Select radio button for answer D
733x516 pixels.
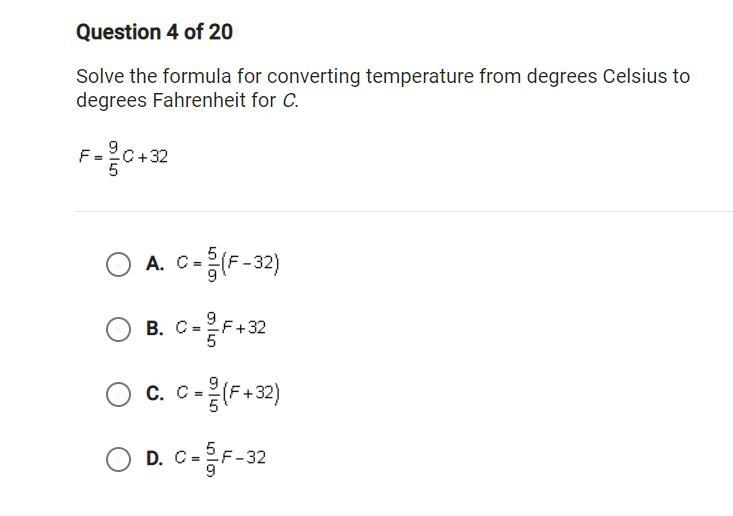click(118, 459)
